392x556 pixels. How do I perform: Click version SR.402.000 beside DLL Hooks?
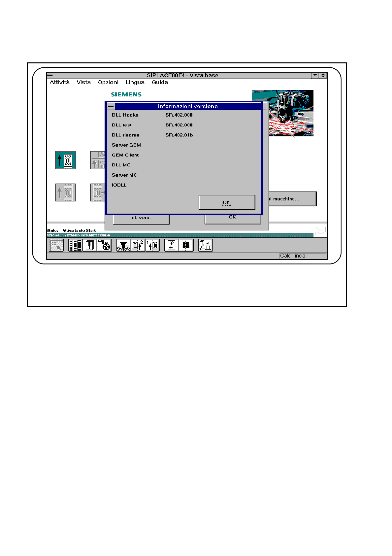coord(179,115)
